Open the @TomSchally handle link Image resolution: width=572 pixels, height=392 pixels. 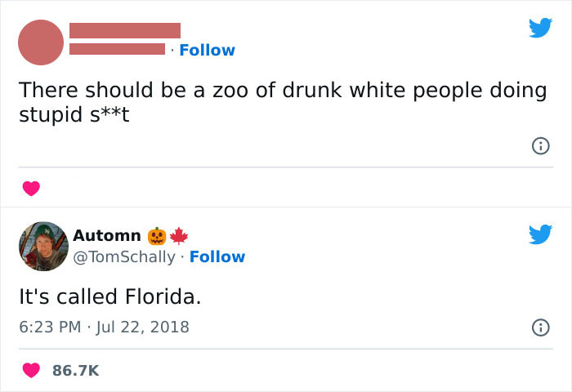pyautogui.click(x=124, y=256)
